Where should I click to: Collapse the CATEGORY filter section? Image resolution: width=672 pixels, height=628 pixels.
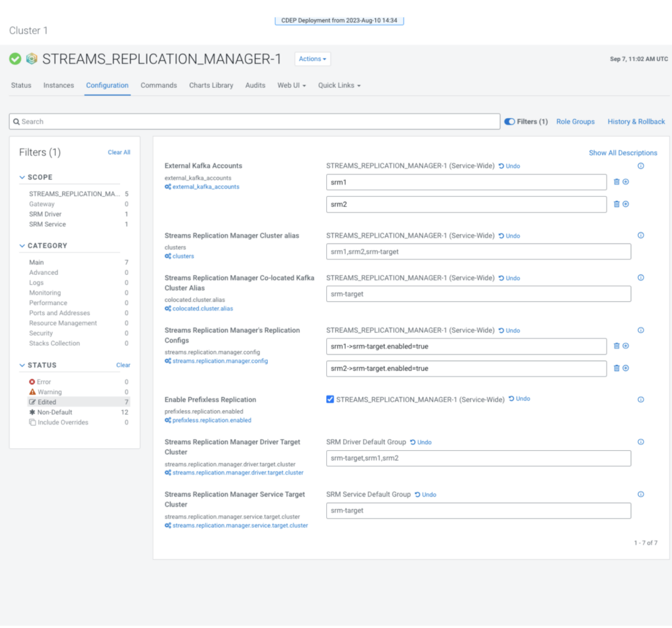[x=22, y=245]
